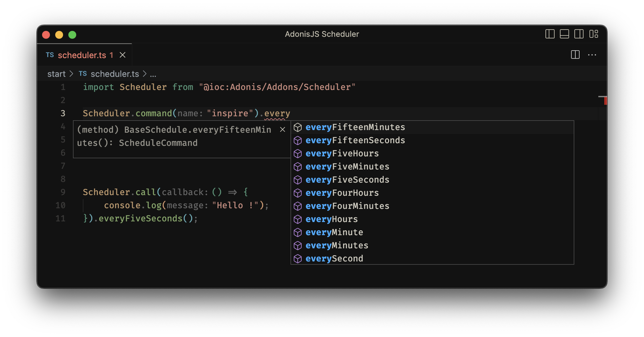Click method cube icon beside everyHours

[x=298, y=219]
